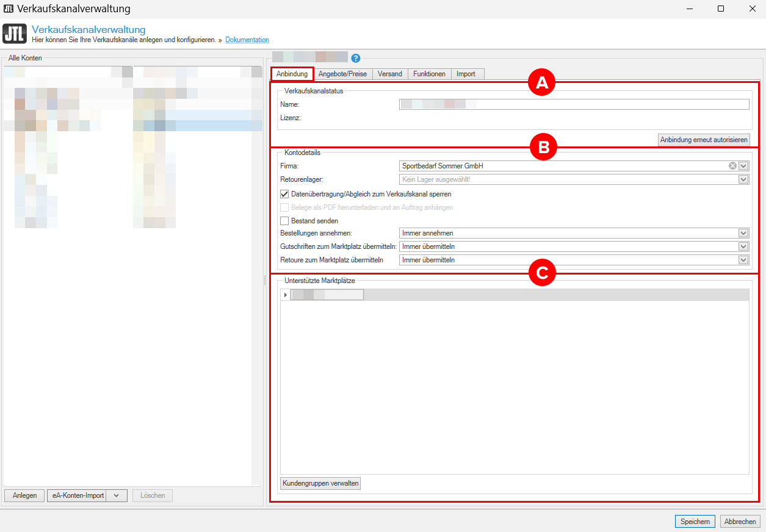
Task: Open the Funktionen tab
Action: 430,74
